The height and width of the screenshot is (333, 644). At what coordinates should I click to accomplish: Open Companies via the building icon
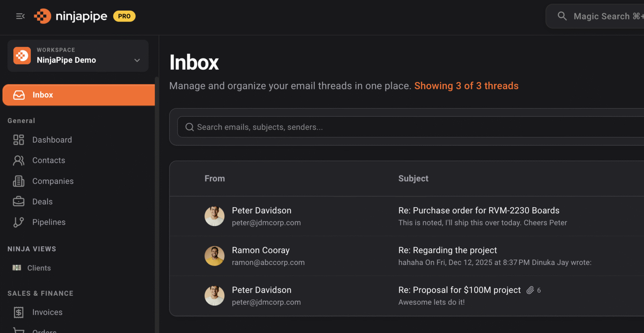click(x=19, y=181)
